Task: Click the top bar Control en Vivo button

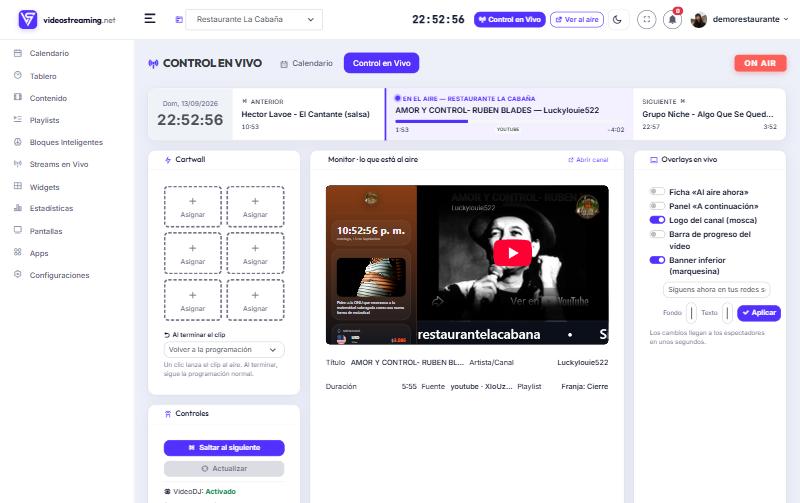Action: click(x=510, y=19)
